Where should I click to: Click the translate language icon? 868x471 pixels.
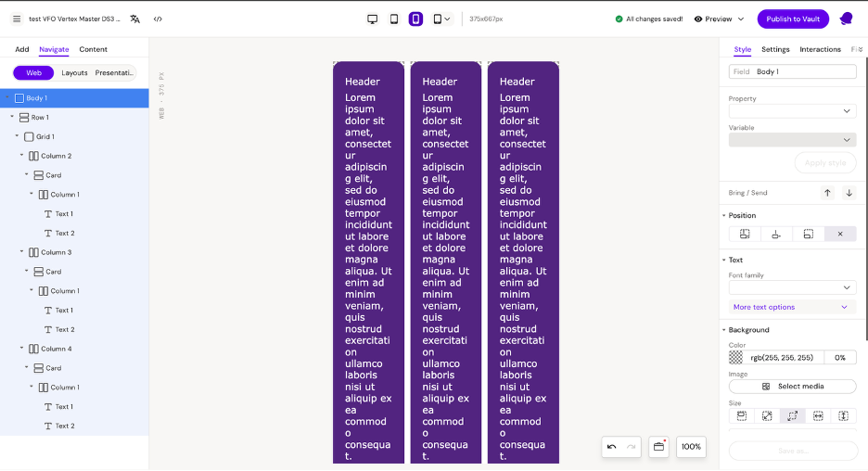coord(135,19)
